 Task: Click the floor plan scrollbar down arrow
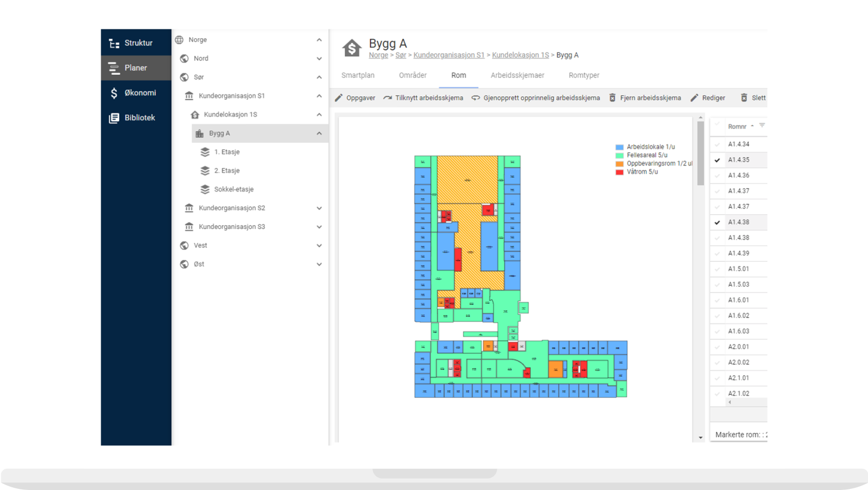pos(700,438)
